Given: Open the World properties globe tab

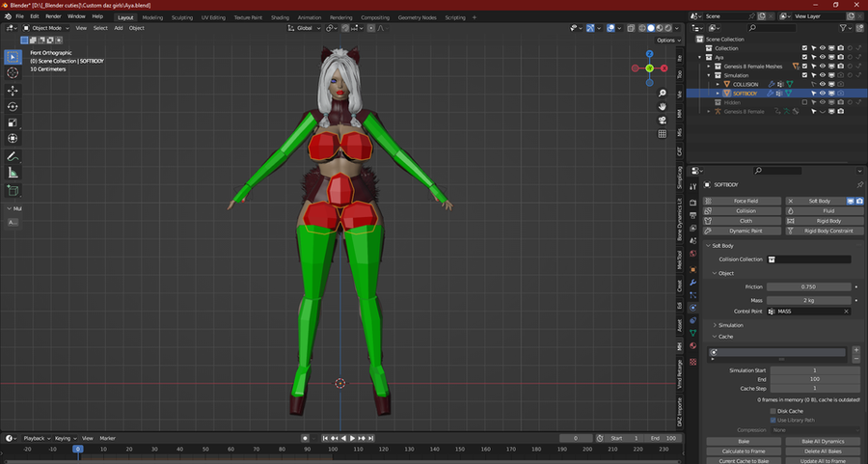Looking at the screenshot, I should (x=693, y=254).
